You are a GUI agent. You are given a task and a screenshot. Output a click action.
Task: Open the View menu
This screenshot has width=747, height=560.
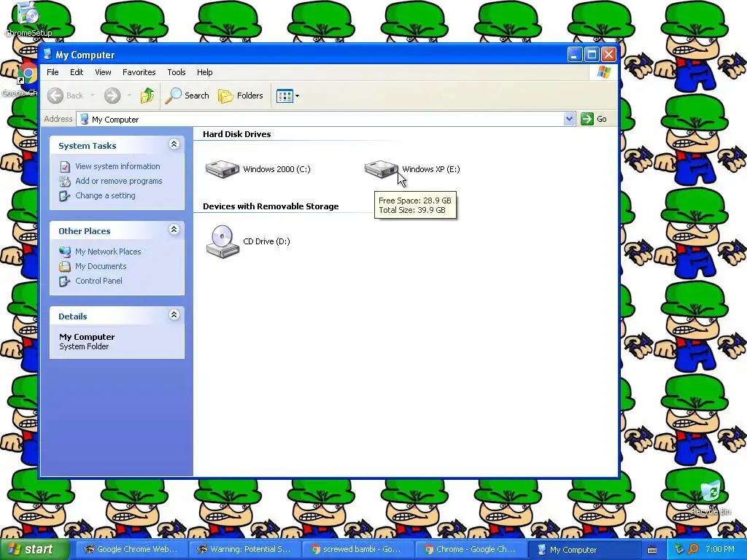tap(103, 72)
